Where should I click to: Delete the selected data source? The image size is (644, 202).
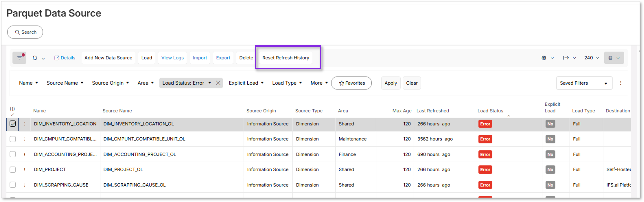point(246,58)
